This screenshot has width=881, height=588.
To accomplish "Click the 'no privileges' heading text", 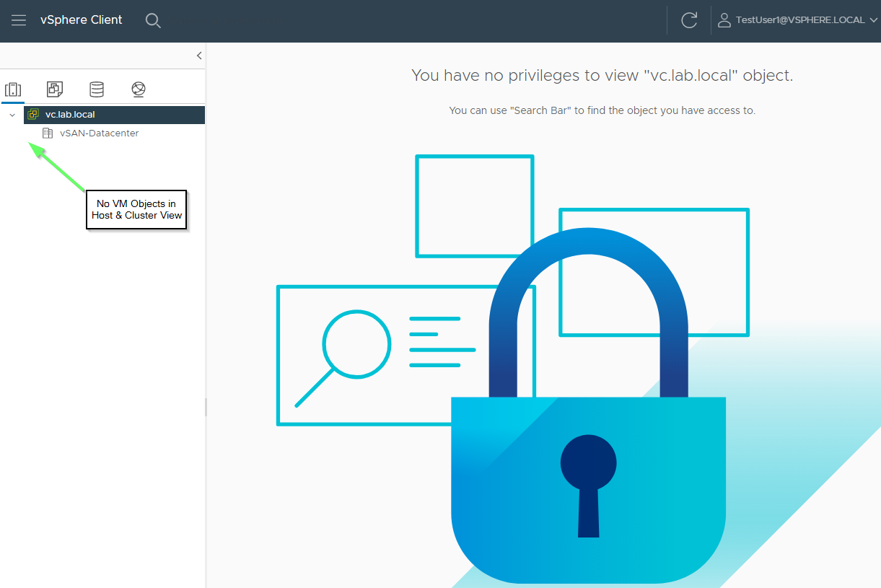I will (x=602, y=75).
